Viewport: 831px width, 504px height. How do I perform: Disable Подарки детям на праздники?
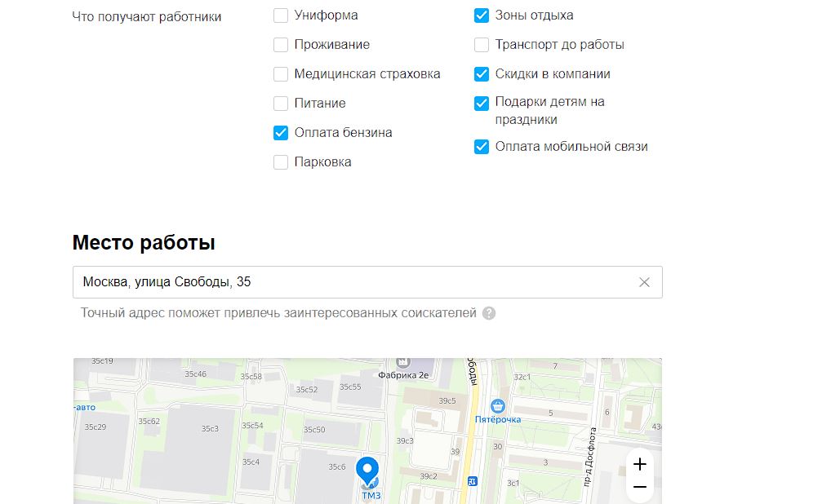(481, 103)
